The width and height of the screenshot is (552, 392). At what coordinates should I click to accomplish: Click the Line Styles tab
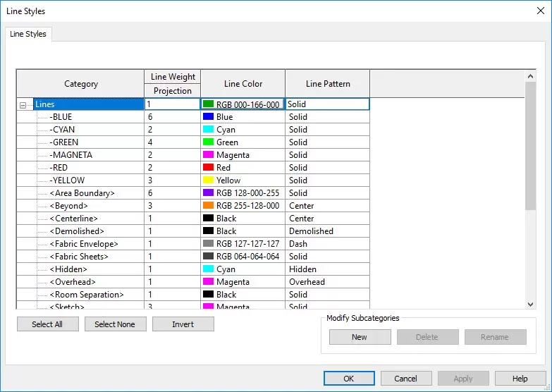point(28,34)
